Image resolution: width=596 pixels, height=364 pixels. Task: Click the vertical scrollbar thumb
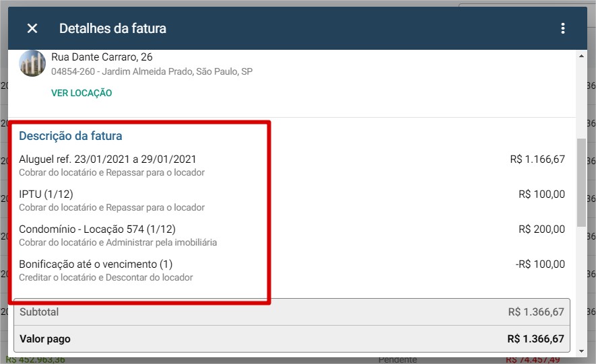click(581, 182)
